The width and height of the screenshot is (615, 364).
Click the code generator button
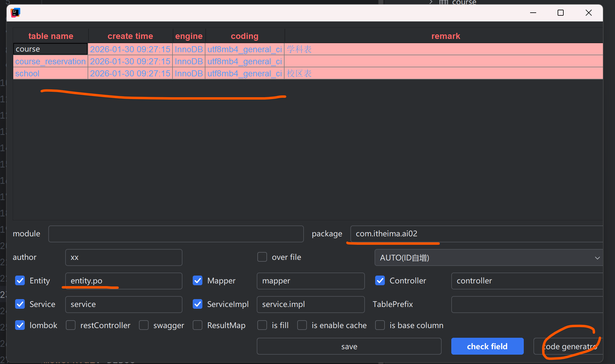tap(568, 346)
